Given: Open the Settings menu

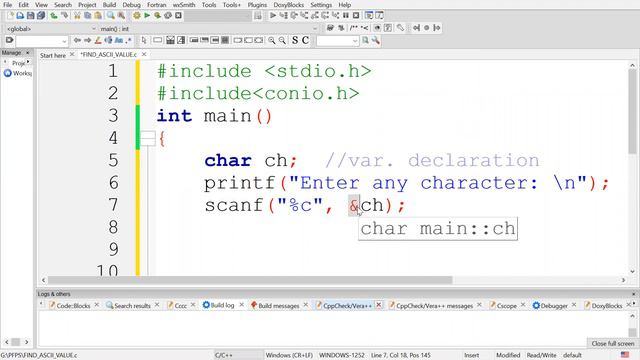Looking at the screenshot, I should tap(321, 5).
